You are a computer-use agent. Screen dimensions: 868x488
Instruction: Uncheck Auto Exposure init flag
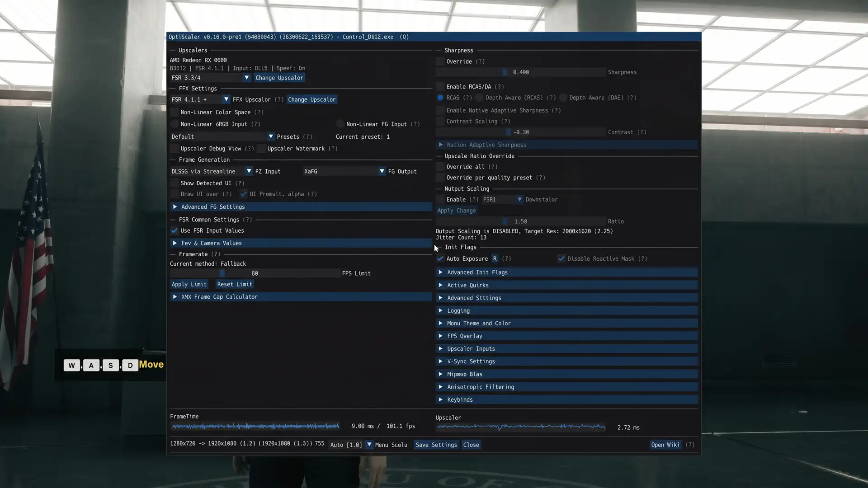click(x=440, y=258)
